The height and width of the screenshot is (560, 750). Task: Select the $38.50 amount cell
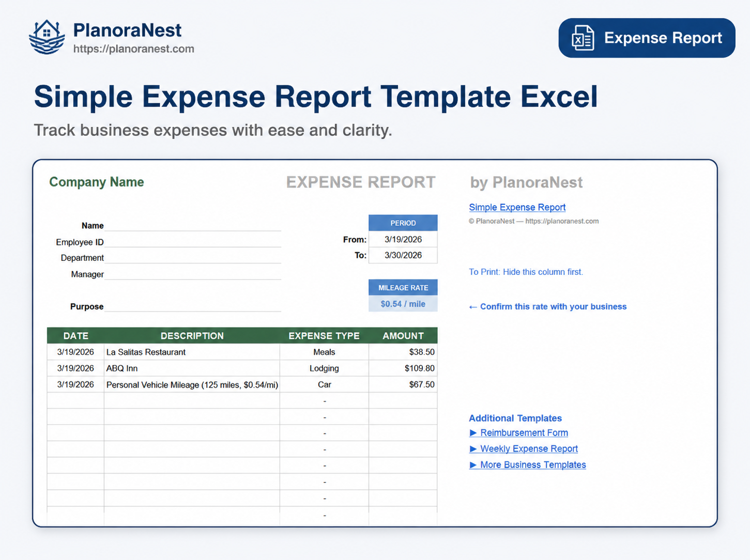click(403, 352)
